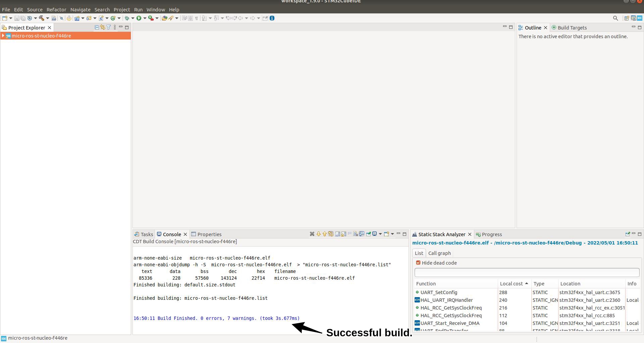Toggle Link with Editor in Project Explorer
Viewport: 644px width, 343px height.
pyautogui.click(x=103, y=27)
